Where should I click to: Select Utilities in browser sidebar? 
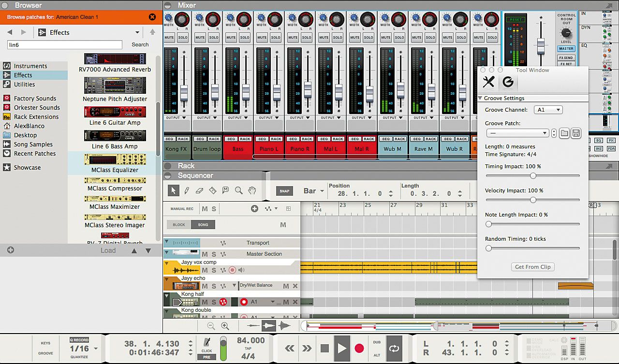click(24, 84)
